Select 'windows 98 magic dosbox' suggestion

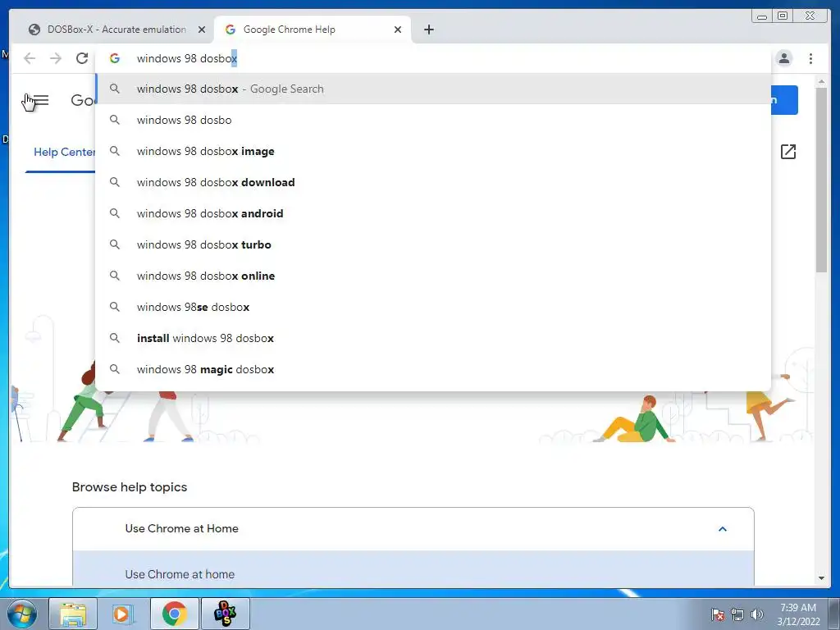pyautogui.click(x=433, y=369)
